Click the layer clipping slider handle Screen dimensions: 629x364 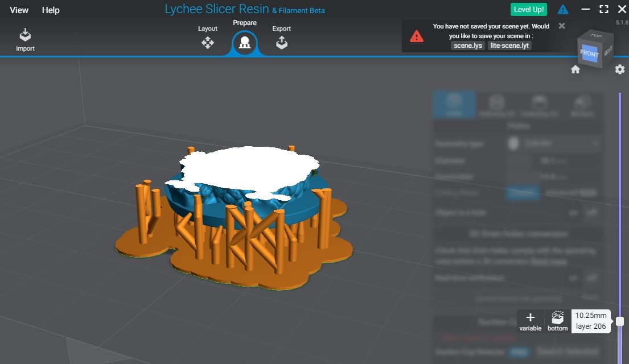pyautogui.click(x=620, y=321)
